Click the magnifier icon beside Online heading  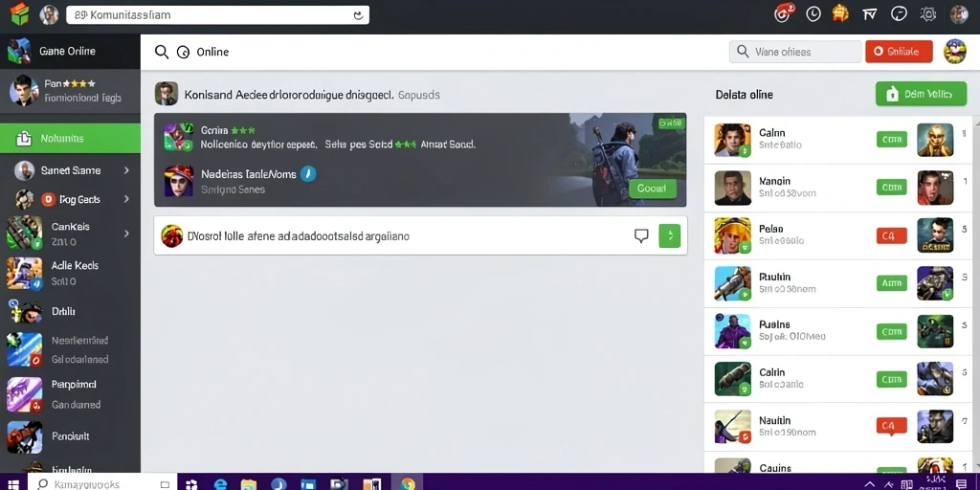162,52
